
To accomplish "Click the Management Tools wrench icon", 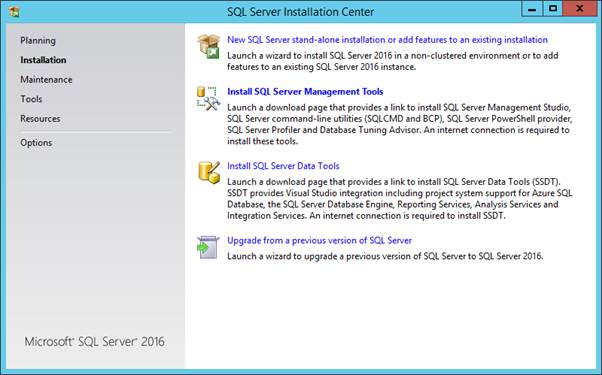I will click(x=208, y=98).
